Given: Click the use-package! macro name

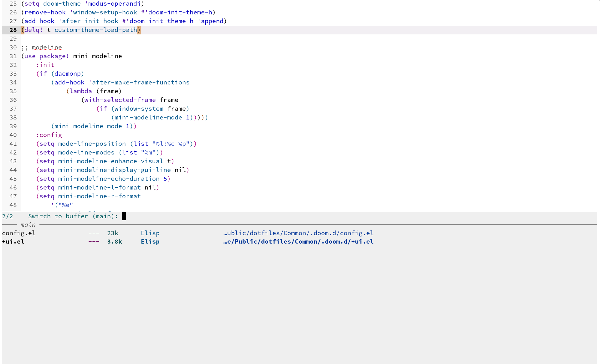Looking at the screenshot, I should coord(45,56).
